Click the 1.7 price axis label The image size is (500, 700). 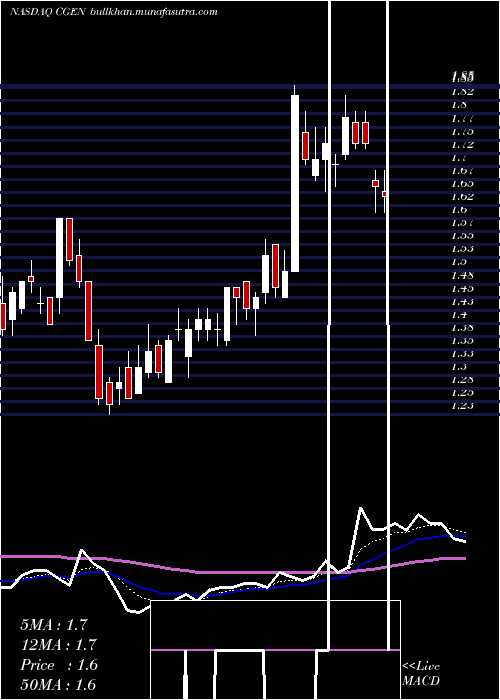coord(459,157)
